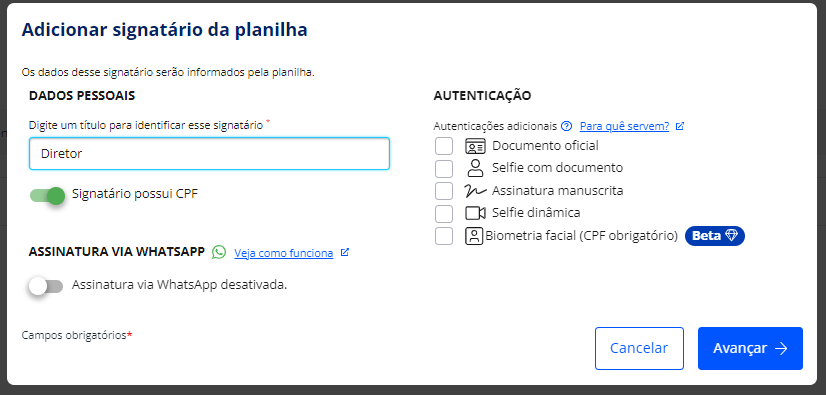Click the Avançar button
The image size is (826, 395).
[x=750, y=348]
